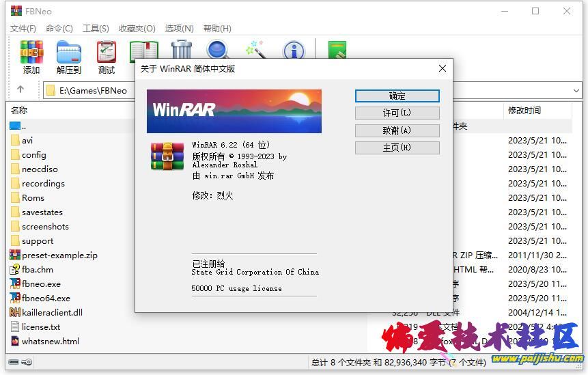Viewport: 588px width, 375px height.
Task: Open the Options (选项) menu
Action: coord(179,29)
